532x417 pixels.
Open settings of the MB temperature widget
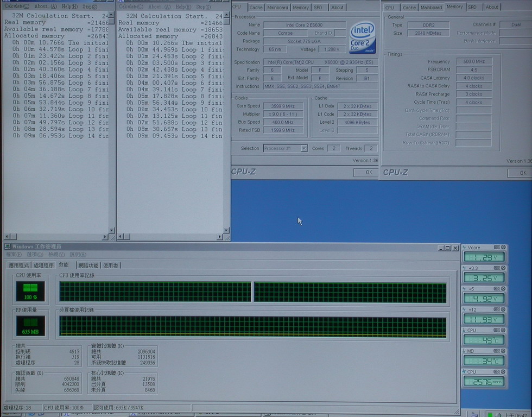(497, 351)
